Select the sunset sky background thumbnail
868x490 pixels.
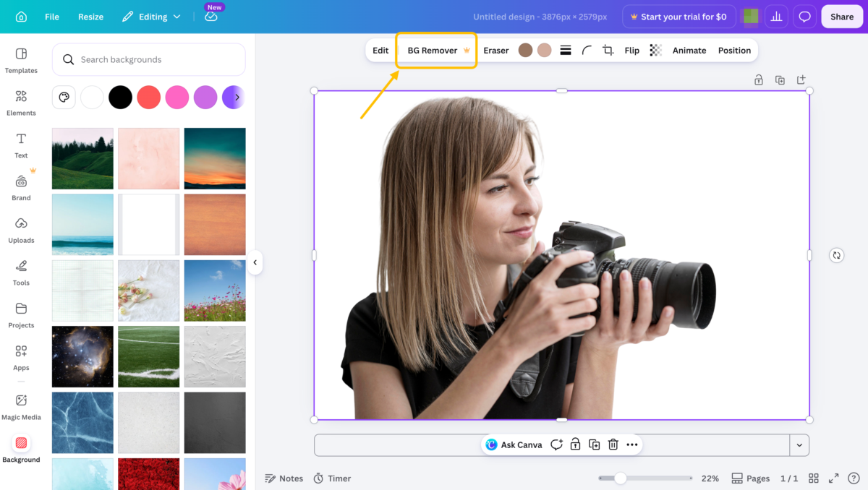[215, 158]
